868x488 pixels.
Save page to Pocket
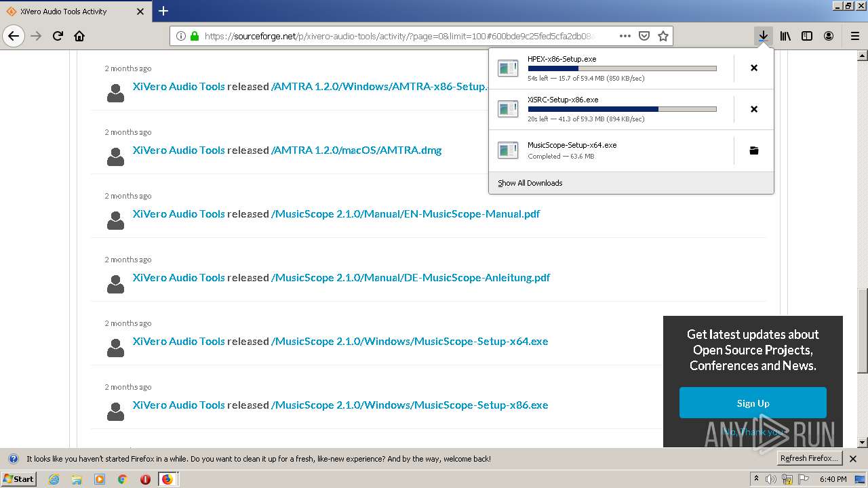click(x=644, y=36)
